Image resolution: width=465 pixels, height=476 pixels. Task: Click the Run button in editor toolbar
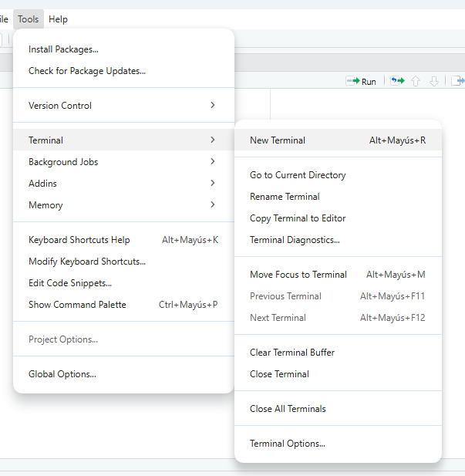click(361, 81)
